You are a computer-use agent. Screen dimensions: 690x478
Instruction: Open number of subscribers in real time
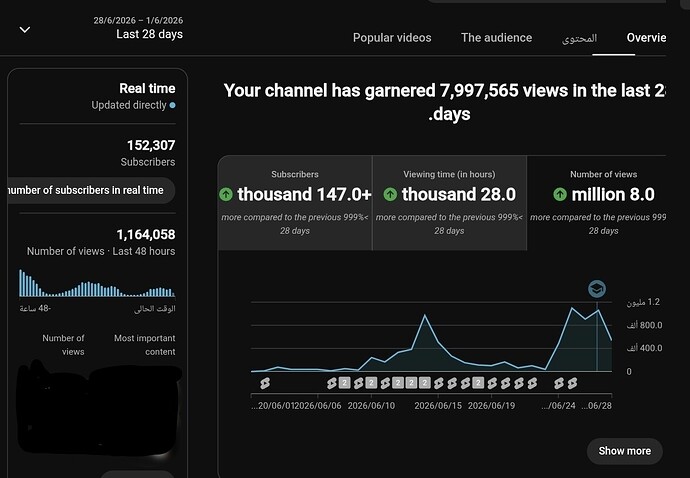91,190
